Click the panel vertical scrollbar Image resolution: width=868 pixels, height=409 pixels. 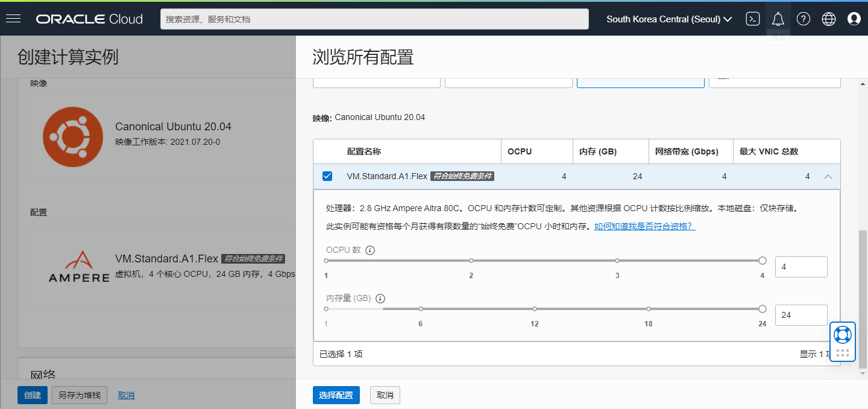click(863, 299)
